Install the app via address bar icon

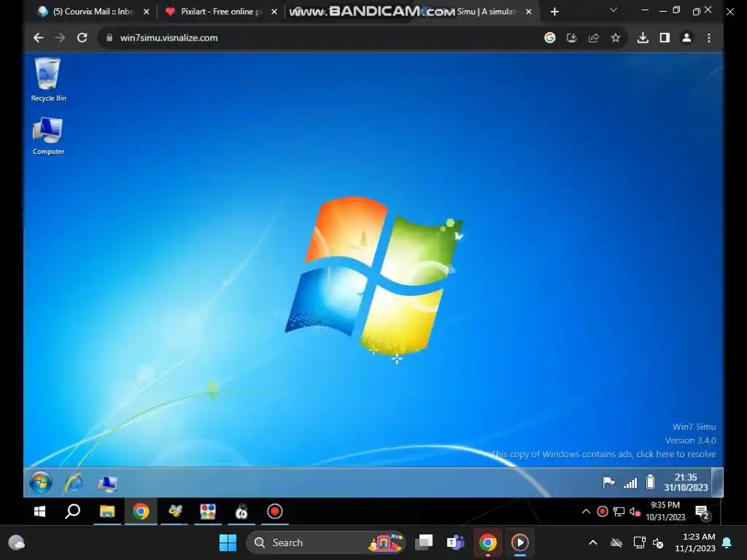572,38
